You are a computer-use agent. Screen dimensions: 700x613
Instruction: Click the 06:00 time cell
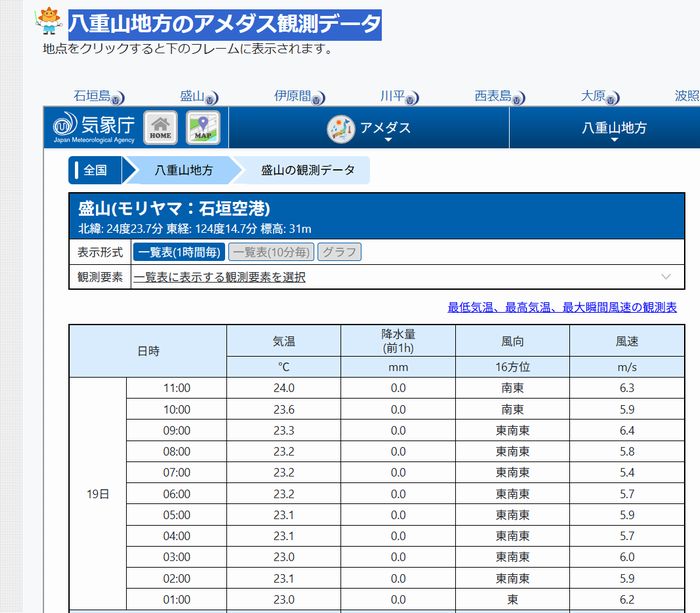(176, 494)
